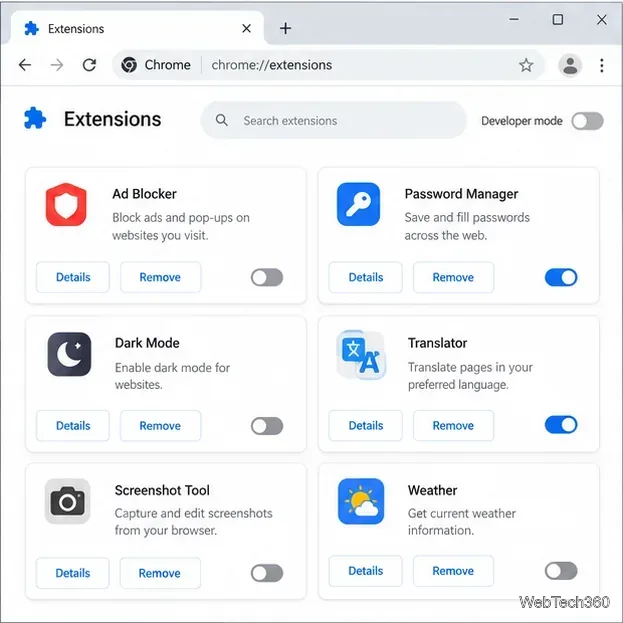Disable the Translator extension

click(561, 425)
